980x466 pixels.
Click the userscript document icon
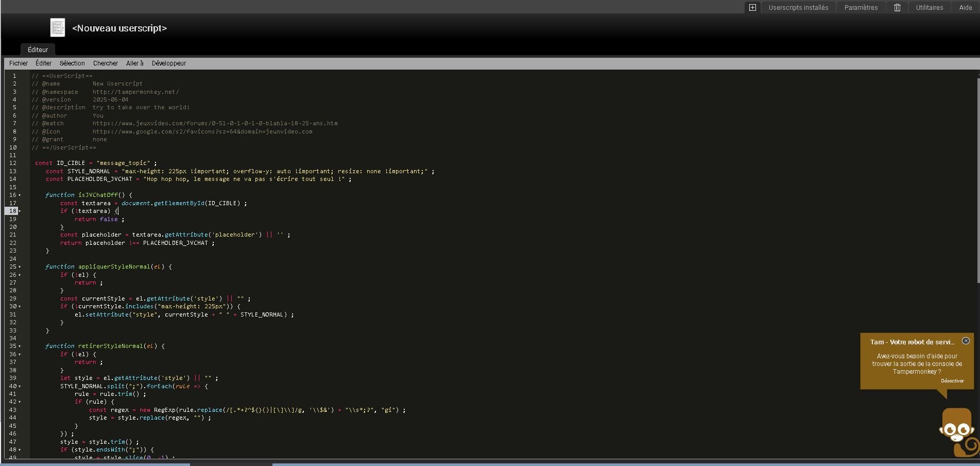58,28
